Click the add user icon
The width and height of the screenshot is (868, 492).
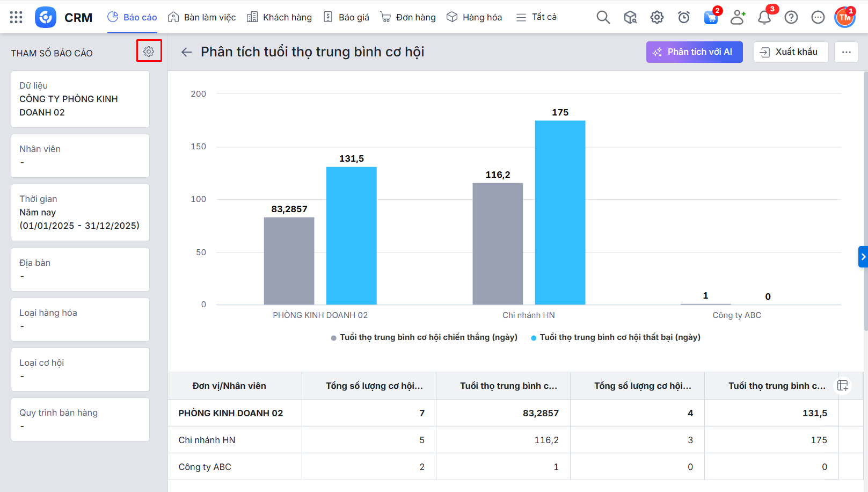tap(738, 17)
